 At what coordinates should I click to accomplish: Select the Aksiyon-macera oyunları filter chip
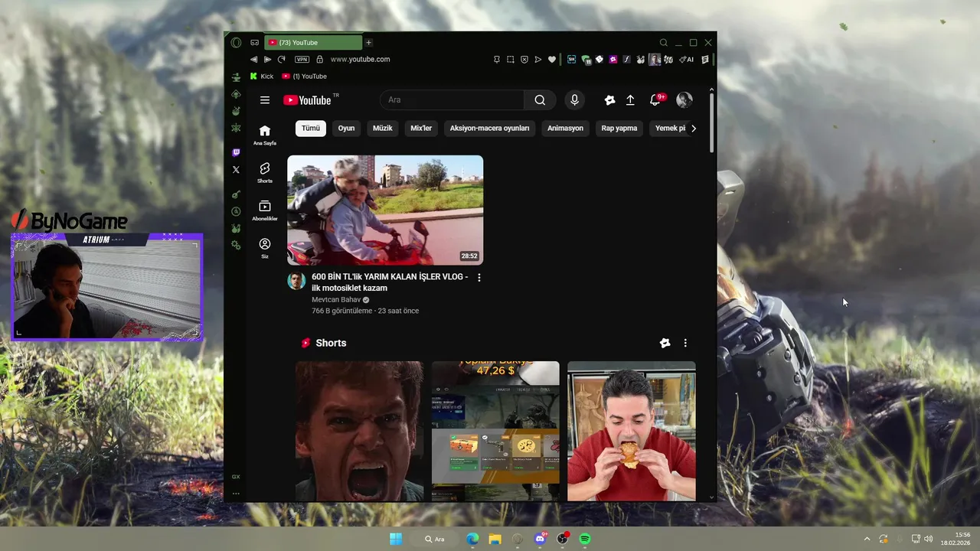point(489,129)
